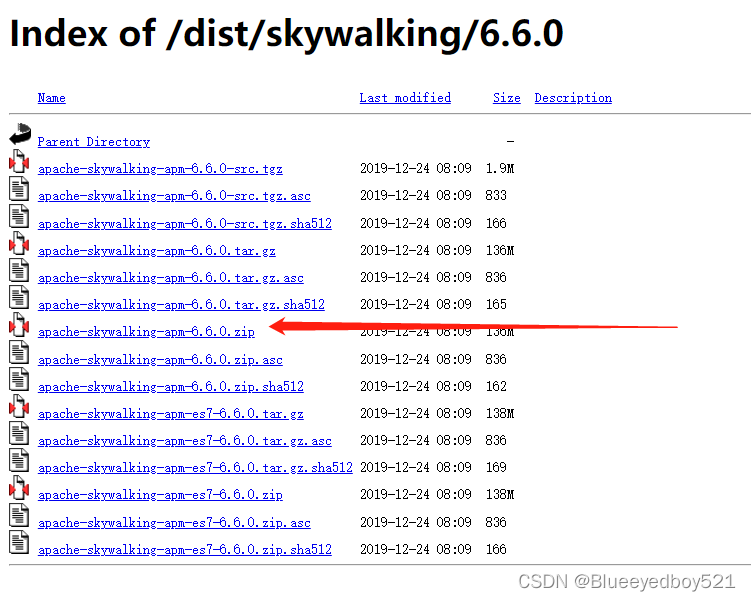Sort listing by Name column
The height and width of the screenshot is (601, 751).
[x=52, y=98]
